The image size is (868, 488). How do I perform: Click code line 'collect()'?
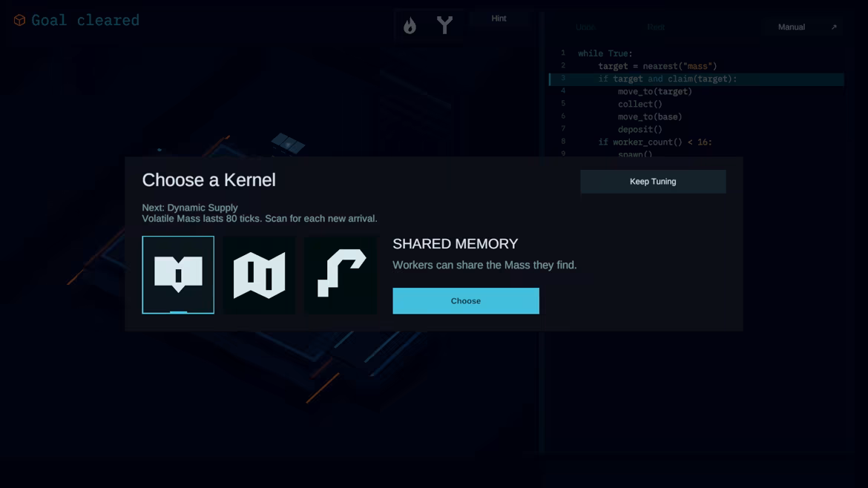click(x=640, y=104)
